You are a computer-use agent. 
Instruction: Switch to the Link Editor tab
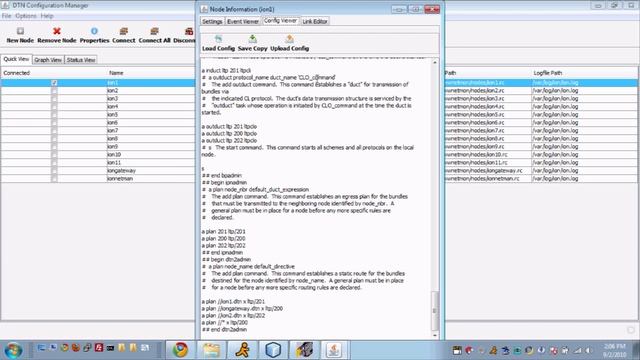[x=315, y=21]
